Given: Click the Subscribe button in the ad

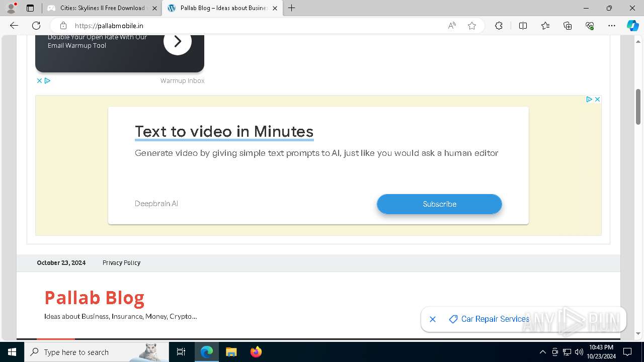Looking at the screenshot, I should pyautogui.click(x=439, y=204).
